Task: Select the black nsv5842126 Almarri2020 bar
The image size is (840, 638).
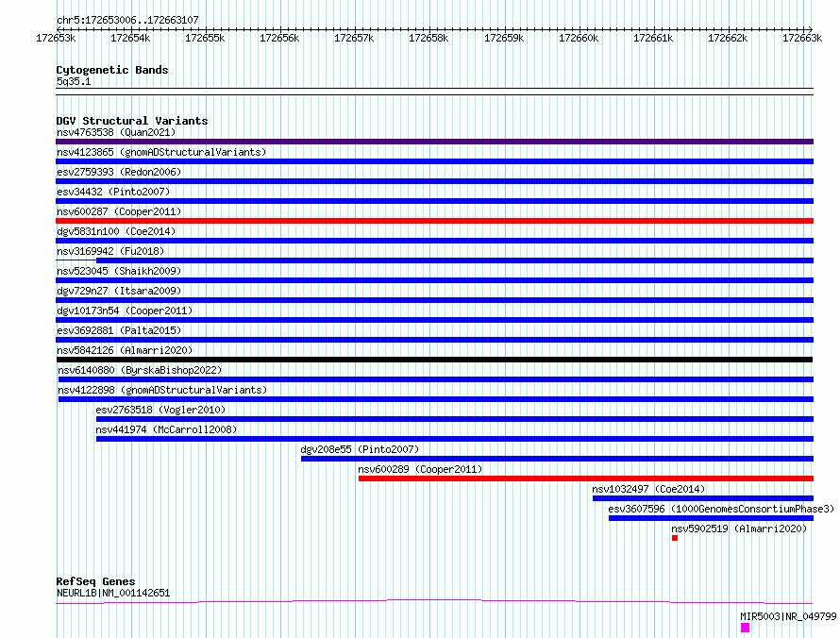Action: click(x=434, y=360)
